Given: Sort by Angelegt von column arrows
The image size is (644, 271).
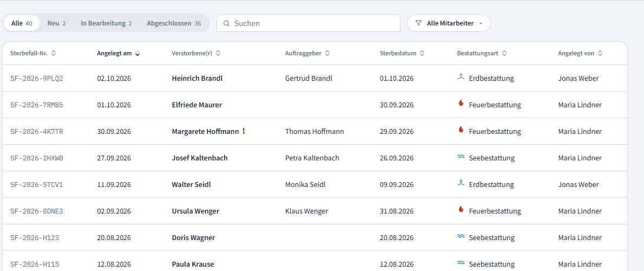Looking at the screenshot, I should [600, 53].
